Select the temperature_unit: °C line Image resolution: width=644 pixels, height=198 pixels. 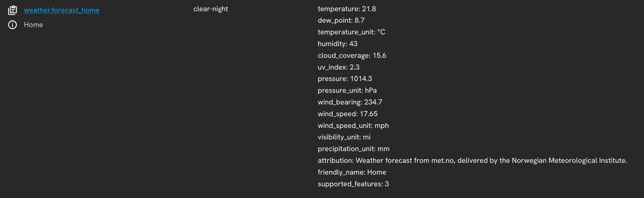coord(351,32)
